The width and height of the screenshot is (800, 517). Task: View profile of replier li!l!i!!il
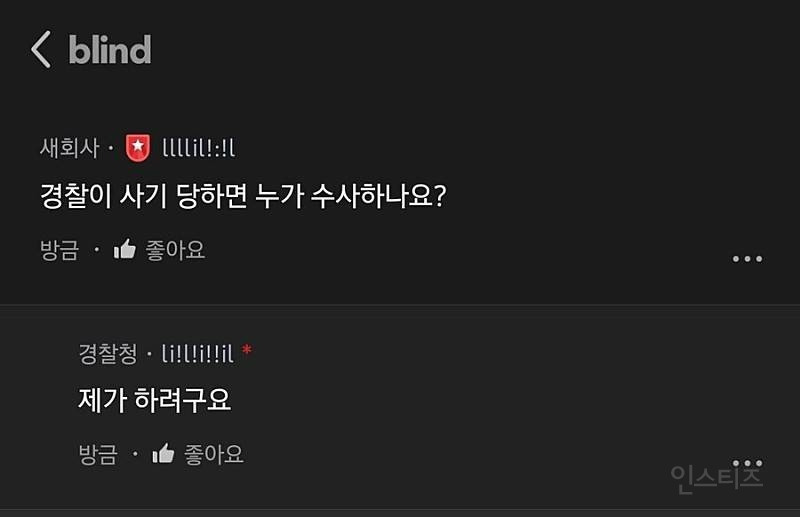pyautogui.click(x=197, y=353)
